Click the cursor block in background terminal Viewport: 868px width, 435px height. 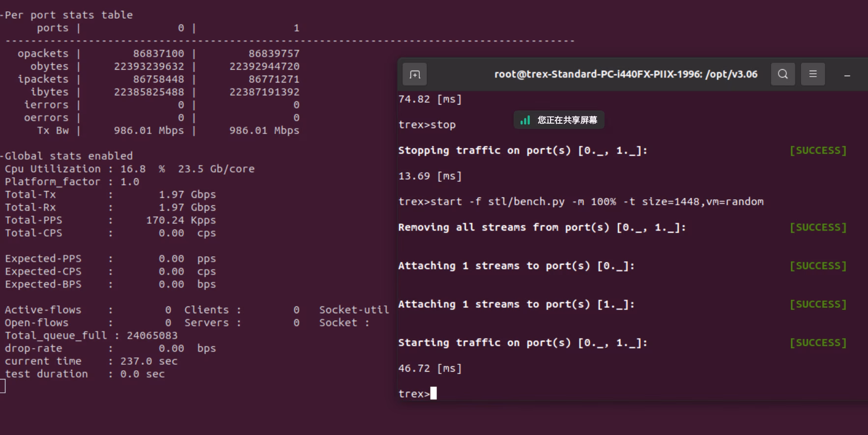(x=2, y=386)
